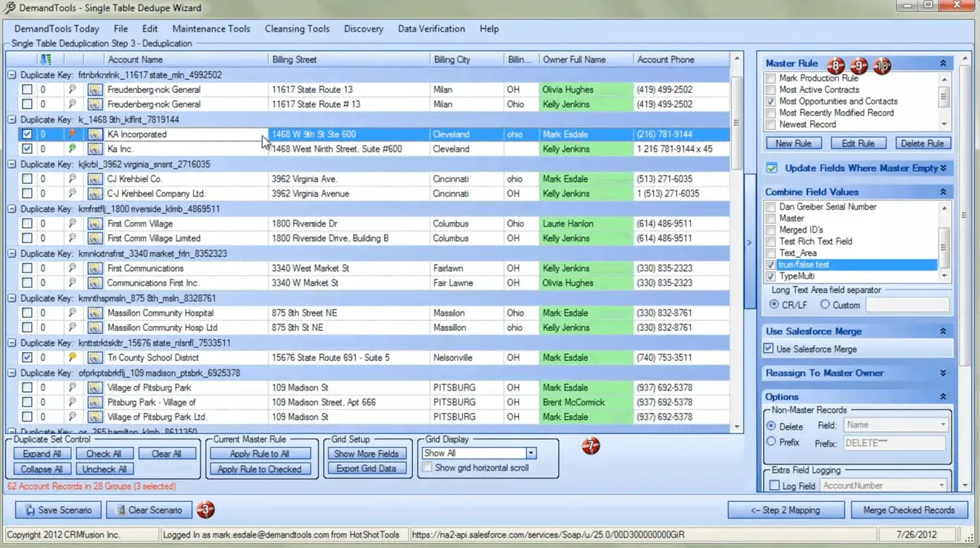Collapse the k_1468 9th duplicate key group
This screenshot has height=548, width=980.
click(12, 119)
